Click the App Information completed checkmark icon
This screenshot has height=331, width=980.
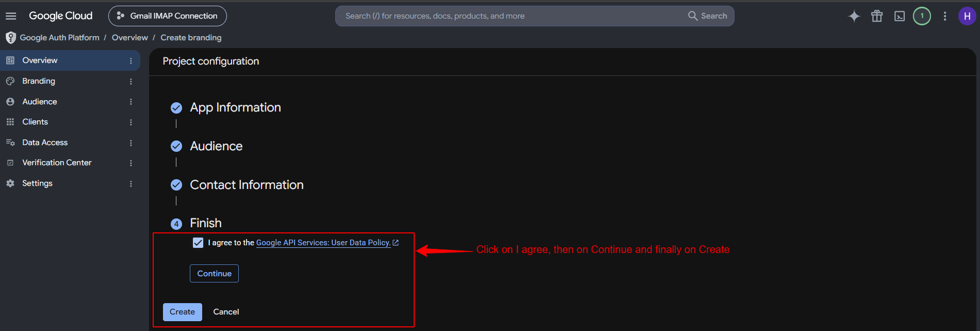pos(176,107)
